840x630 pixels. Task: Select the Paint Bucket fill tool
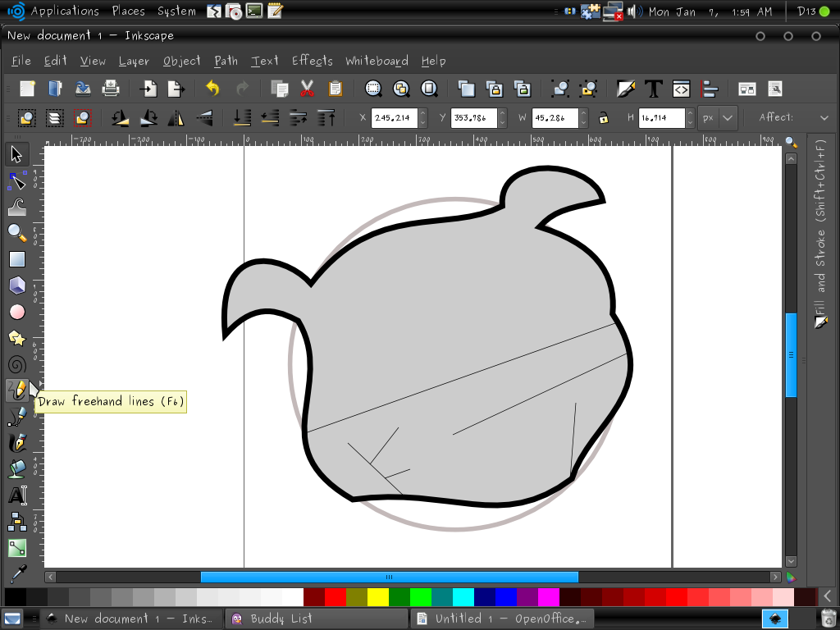[17, 468]
